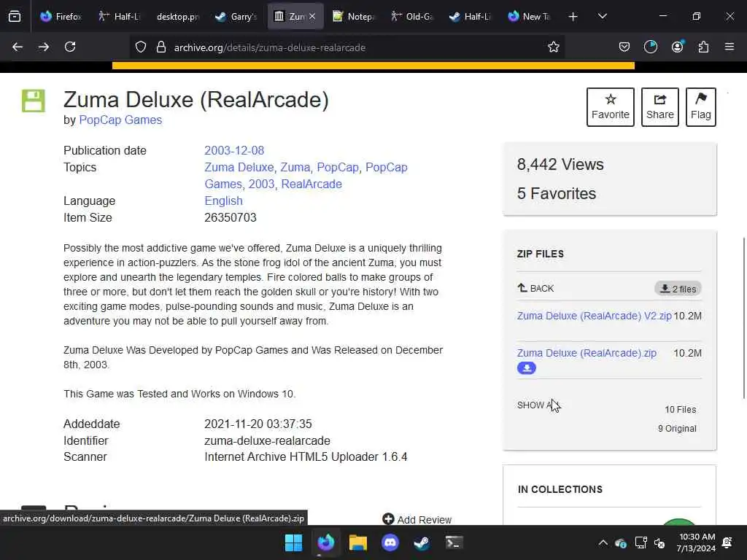Open the Extensions puzzle piece icon
This screenshot has width=747, height=560.
(x=703, y=47)
